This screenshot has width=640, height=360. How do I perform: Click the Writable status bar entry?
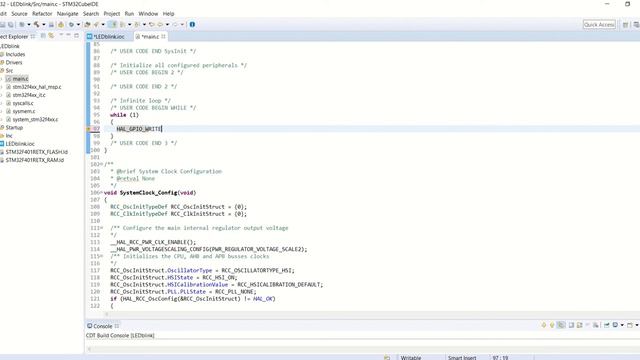[x=411, y=358]
